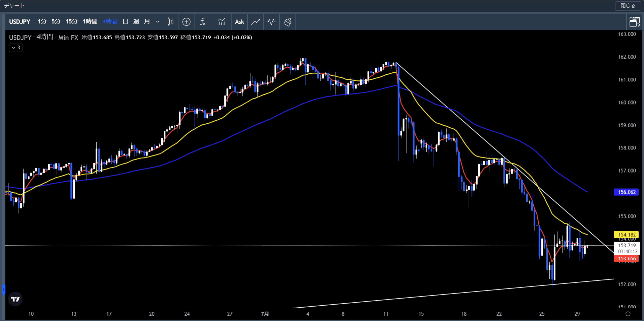This screenshot has height=321, width=644.
Task: Click the 終値153.719 value in legend
Action: click(x=196, y=38)
